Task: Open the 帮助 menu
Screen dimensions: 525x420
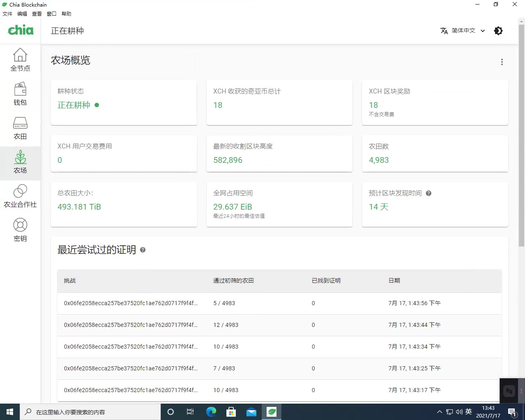Action: coord(66,14)
